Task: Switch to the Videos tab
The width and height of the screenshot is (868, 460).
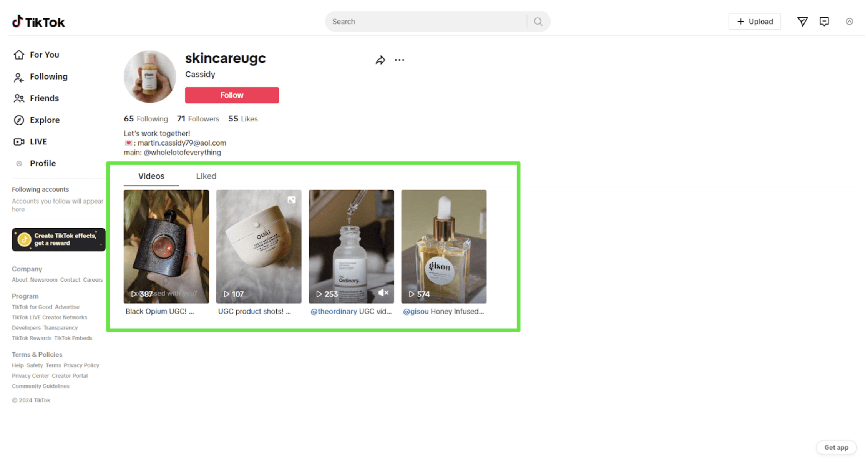Action: click(x=151, y=176)
